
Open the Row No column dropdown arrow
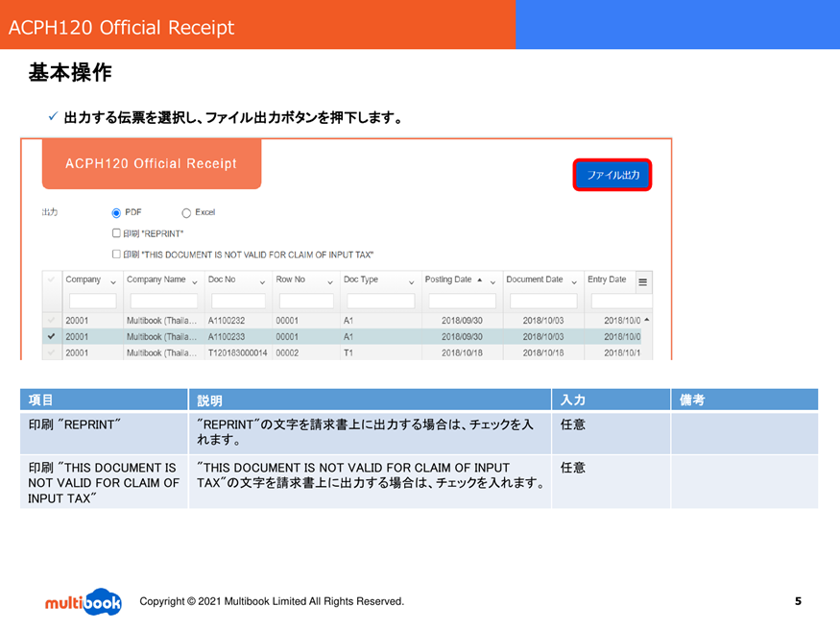pos(330,282)
